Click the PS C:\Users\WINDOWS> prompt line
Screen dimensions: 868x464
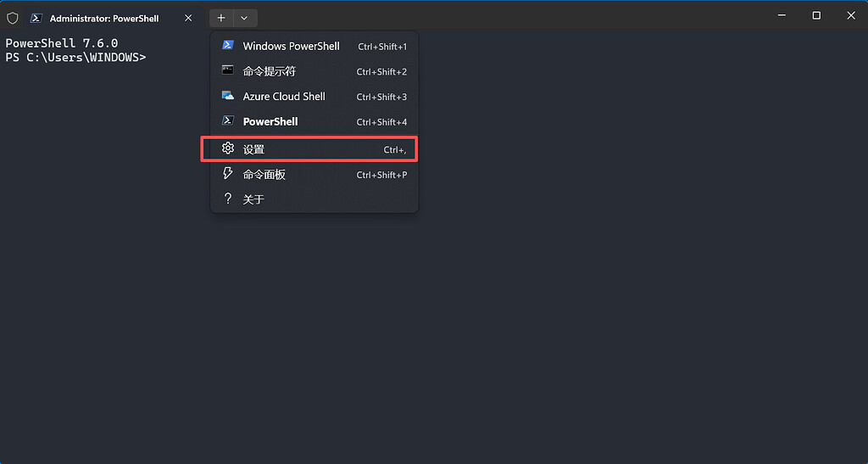(75, 57)
